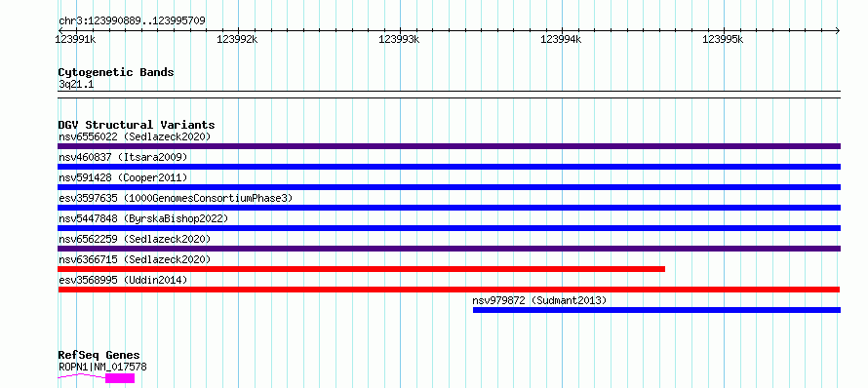Click the 123992k ruler label
This screenshot has height=388, width=868.
point(238,39)
